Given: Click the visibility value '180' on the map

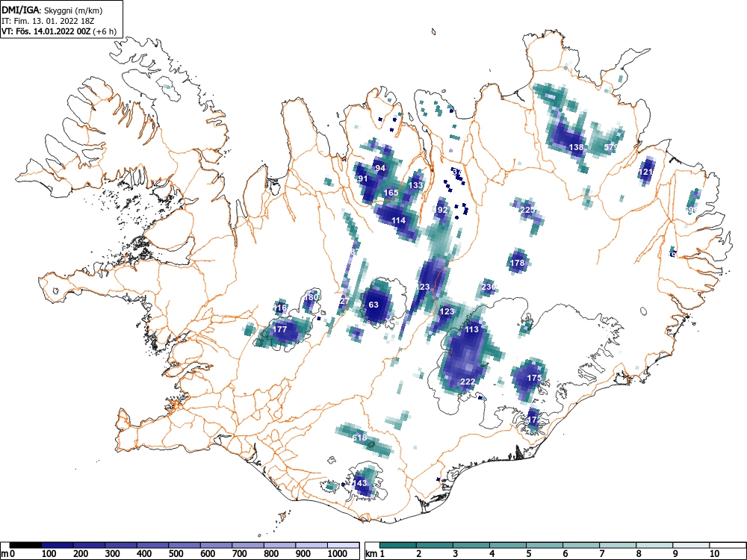Looking at the screenshot, I should (x=311, y=298).
